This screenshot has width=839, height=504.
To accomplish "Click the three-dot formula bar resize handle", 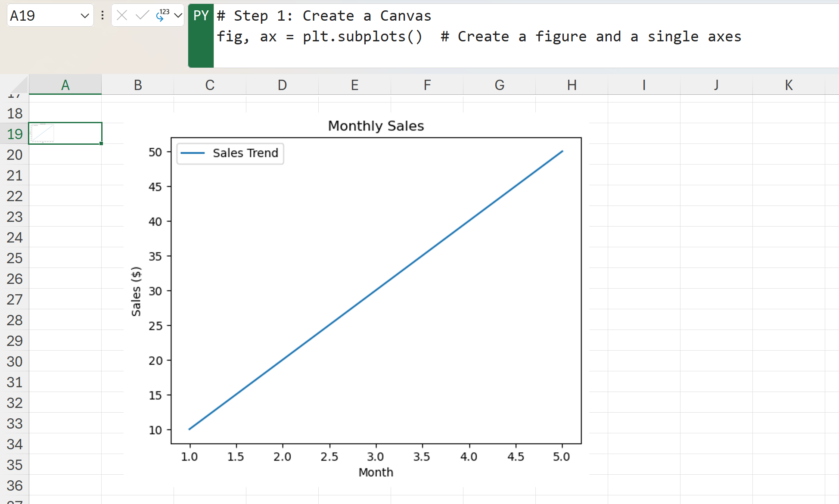I will point(103,16).
